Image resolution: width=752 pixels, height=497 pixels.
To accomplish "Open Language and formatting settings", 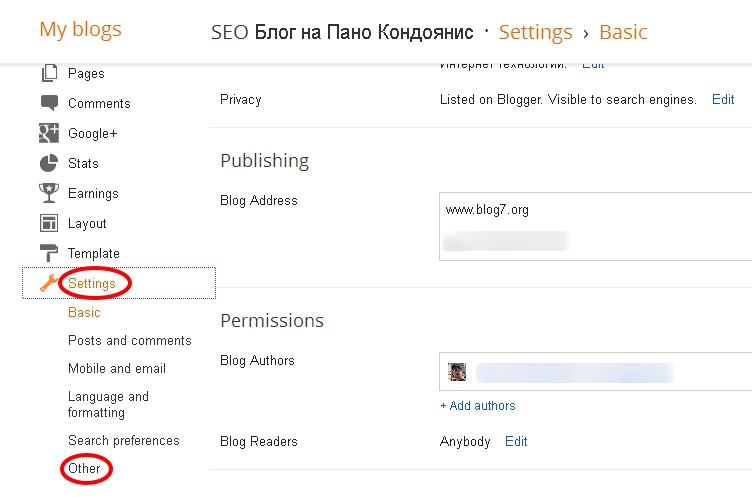I will click(x=108, y=404).
